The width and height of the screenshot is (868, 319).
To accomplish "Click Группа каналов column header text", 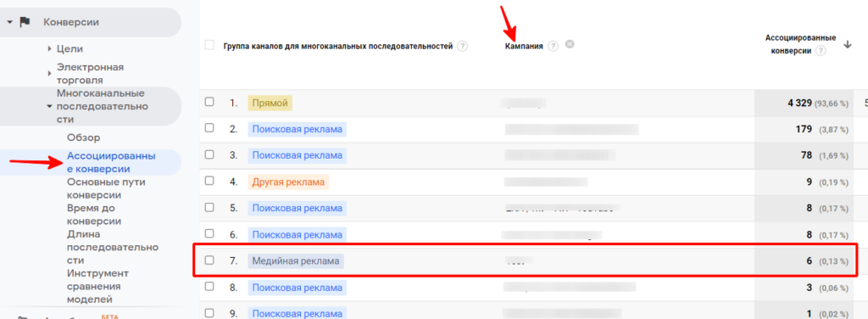I will [x=338, y=47].
